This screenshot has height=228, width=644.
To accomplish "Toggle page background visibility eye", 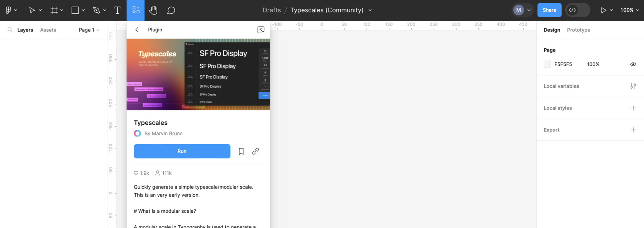I will (633, 64).
